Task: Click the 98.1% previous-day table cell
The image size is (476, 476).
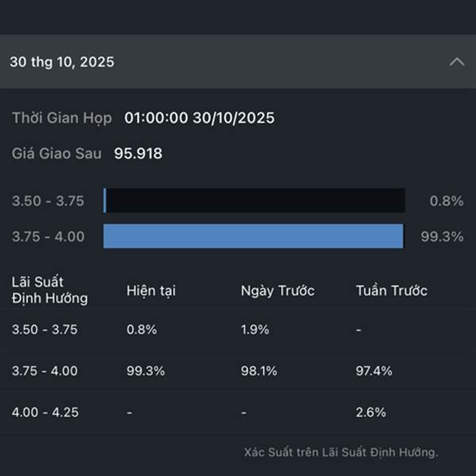Action: [x=258, y=370]
